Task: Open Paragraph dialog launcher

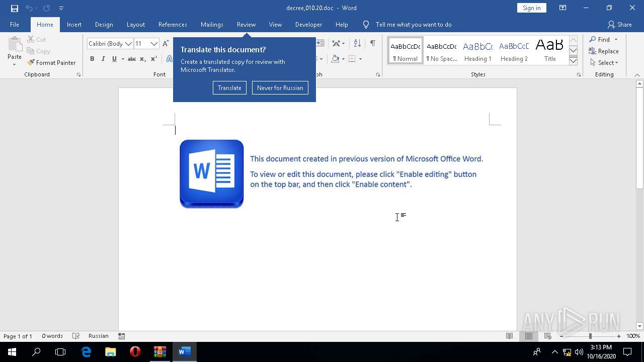Action: click(x=378, y=74)
